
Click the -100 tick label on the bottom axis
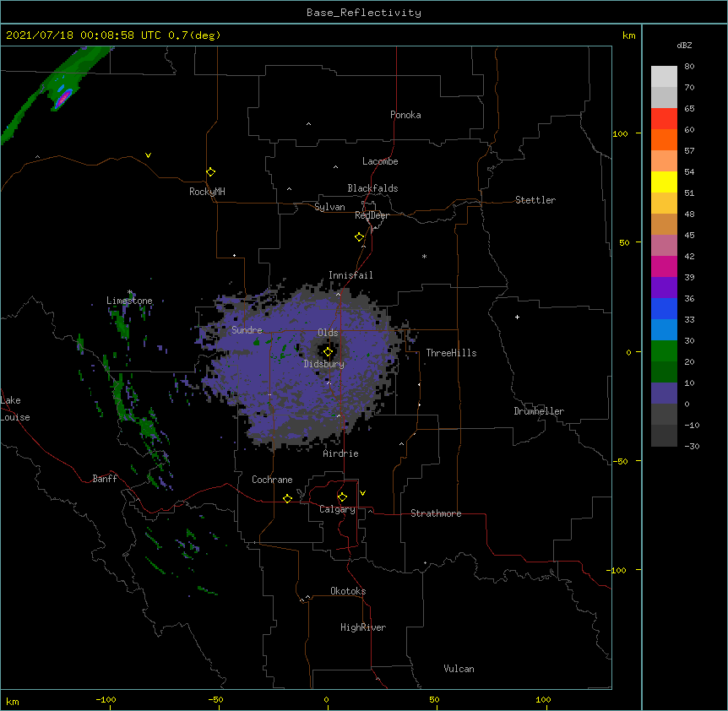(106, 699)
